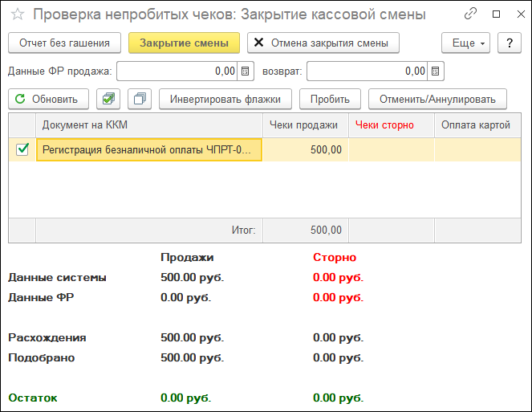532x412 pixels.
Task: Click the Продажи summary heading
Action: tap(187, 258)
